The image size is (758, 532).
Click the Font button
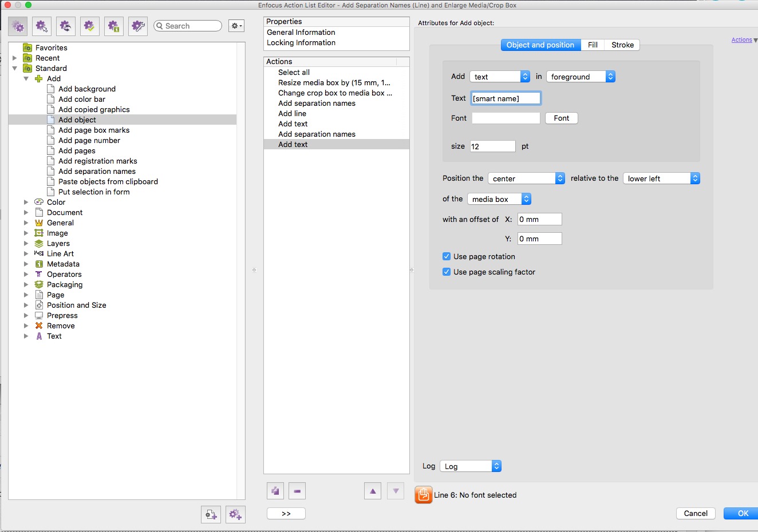point(562,118)
